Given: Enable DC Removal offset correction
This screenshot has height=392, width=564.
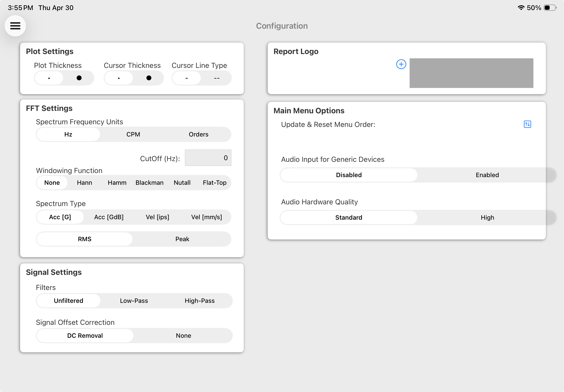Looking at the screenshot, I should 85,336.
